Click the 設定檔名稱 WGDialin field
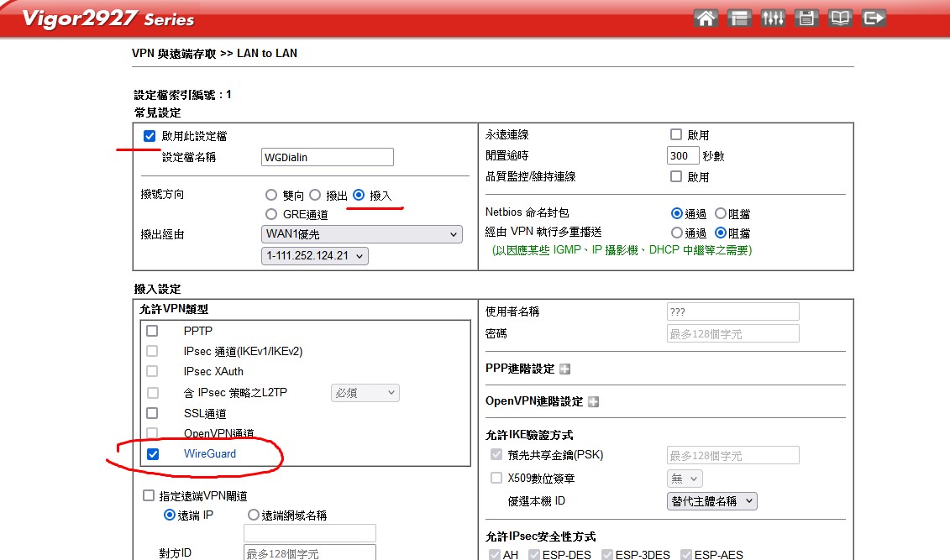This screenshot has height=560, width=950. tap(328, 157)
